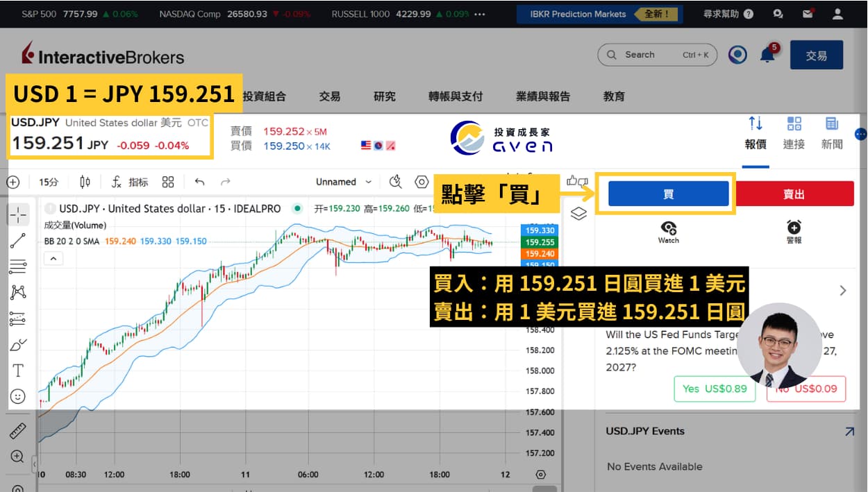The width and height of the screenshot is (868, 492).
Task: Open the chat support icon
Action: 778,14
